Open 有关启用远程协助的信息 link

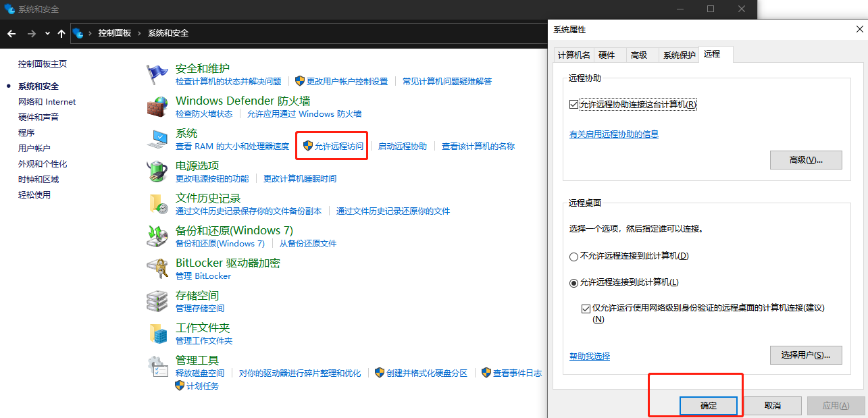[614, 134]
